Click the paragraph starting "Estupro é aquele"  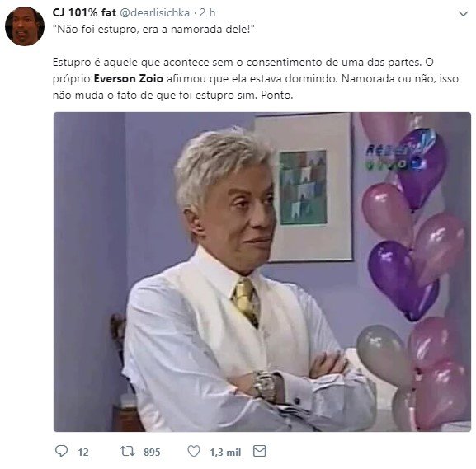pos(256,78)
